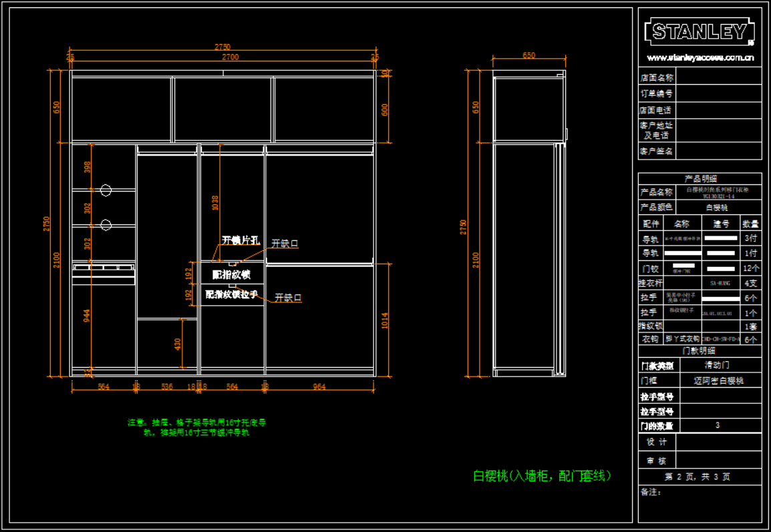Image resolution: width=771 pixels, height=532 pixels.
Task: Click the 配指纹锁 drawer label
Action: 231,274
